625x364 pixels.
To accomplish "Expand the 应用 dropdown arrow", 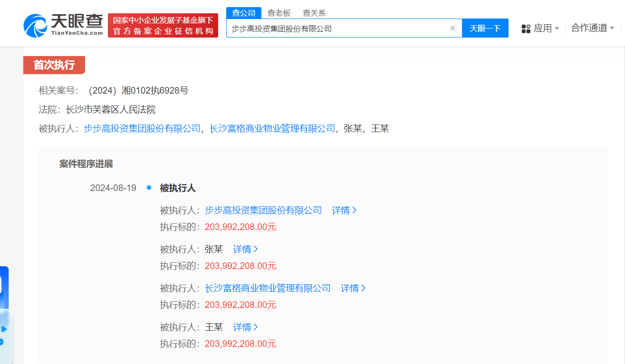I will pos(557,29).
